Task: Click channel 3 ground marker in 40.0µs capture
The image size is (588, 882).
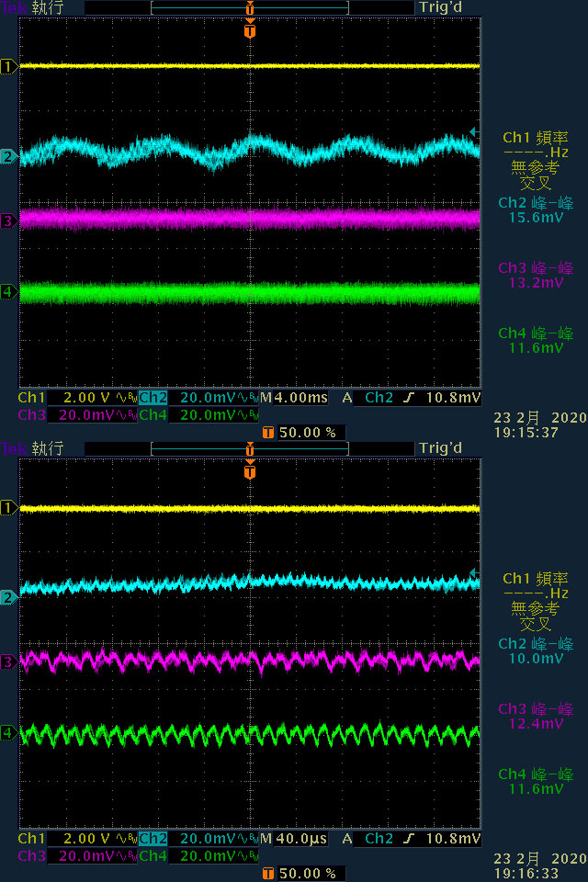Action: 8,661
